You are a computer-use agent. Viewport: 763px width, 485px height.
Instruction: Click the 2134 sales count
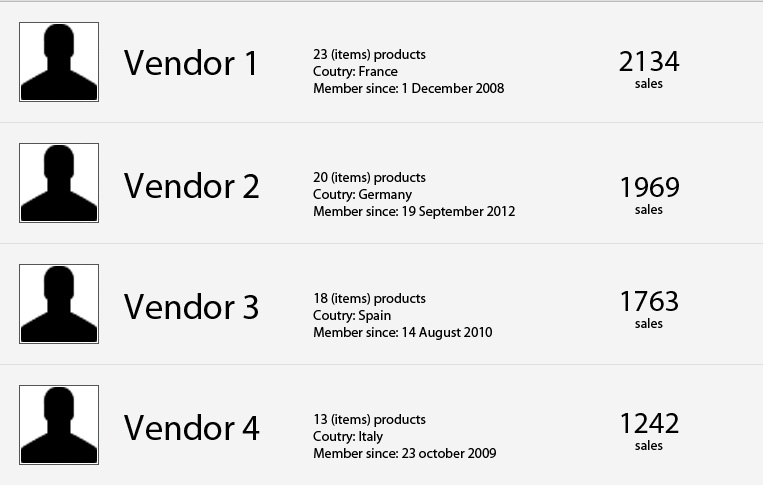[649, 62]
